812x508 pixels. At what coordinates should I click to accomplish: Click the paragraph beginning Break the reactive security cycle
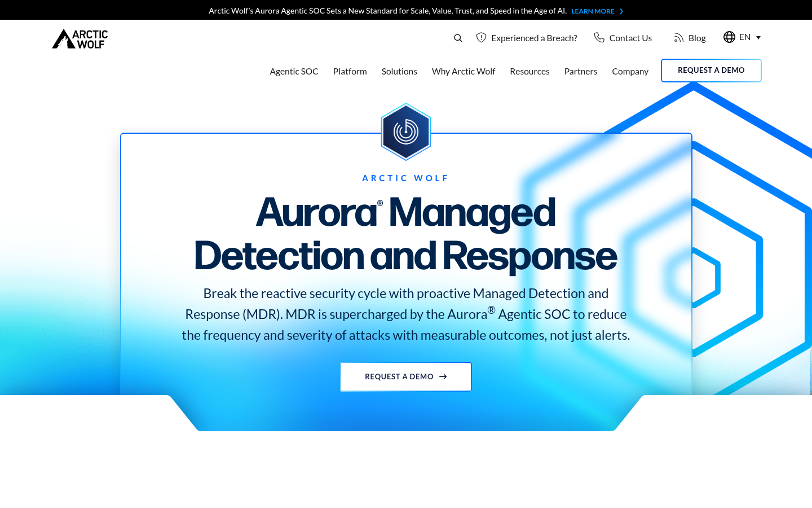tap(406, 314)
